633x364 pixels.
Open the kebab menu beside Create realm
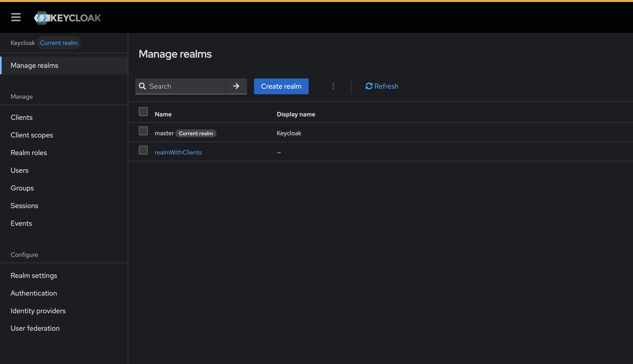tap(333, 86)
